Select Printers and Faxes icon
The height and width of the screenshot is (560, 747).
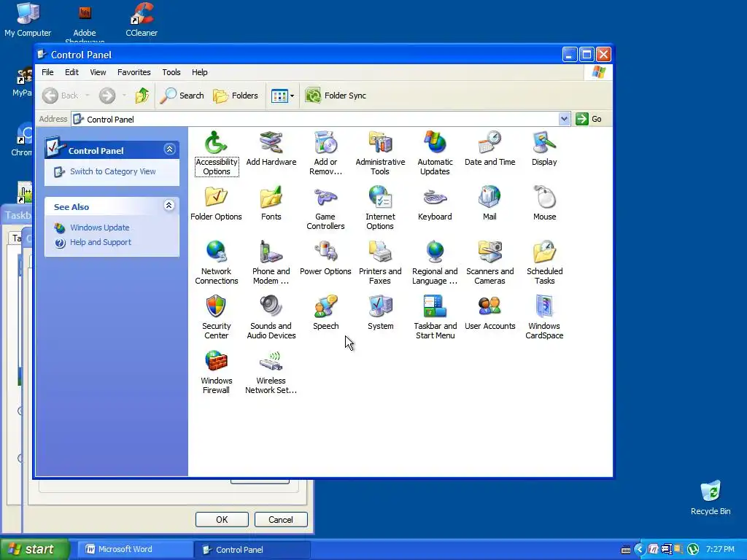[380, 262]
